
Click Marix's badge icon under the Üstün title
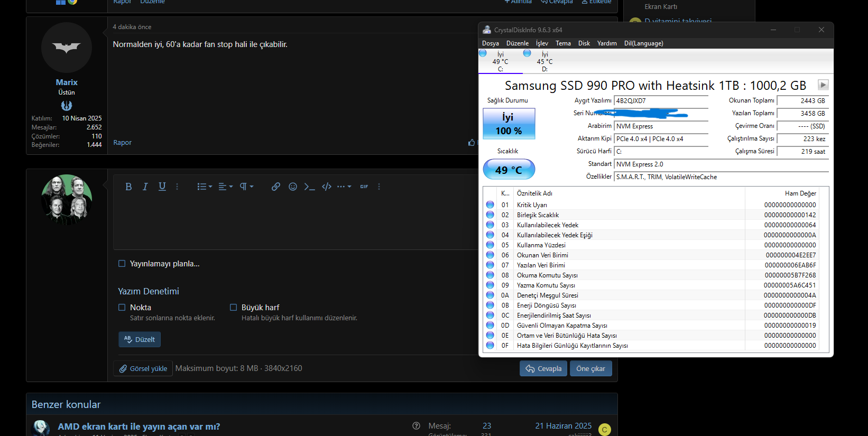[67, 106]
